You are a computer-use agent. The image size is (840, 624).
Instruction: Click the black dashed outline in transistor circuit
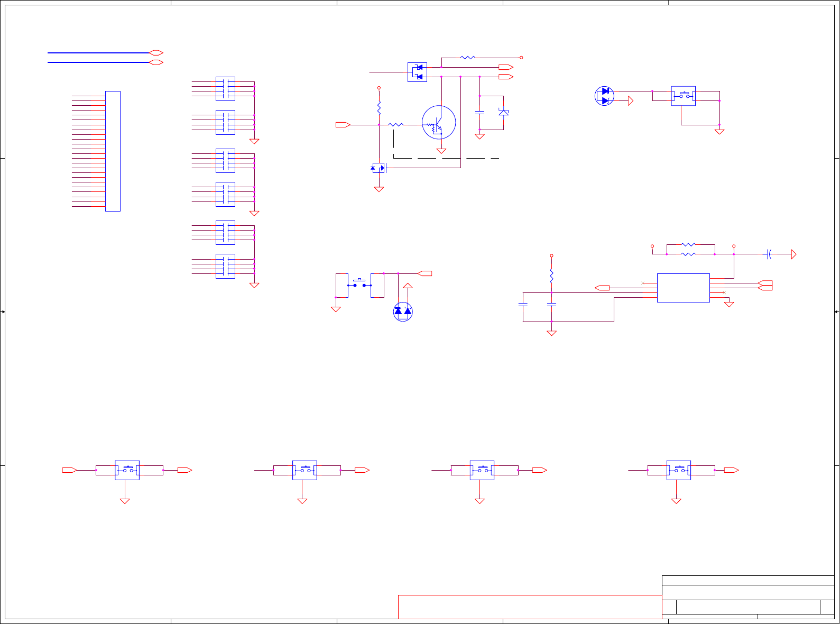click(446, 144)
